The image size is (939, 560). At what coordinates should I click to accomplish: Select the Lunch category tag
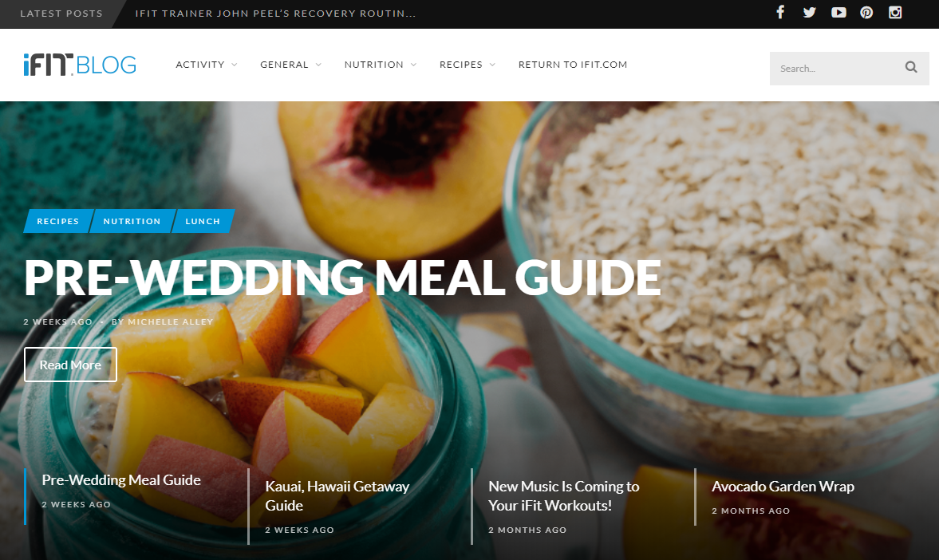tap(203, 221)
